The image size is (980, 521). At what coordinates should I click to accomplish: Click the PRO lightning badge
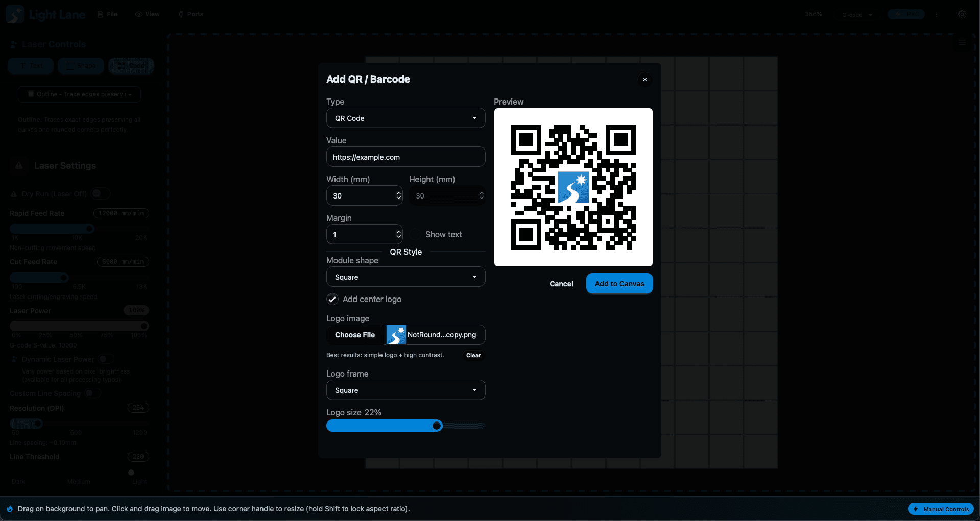905,14
